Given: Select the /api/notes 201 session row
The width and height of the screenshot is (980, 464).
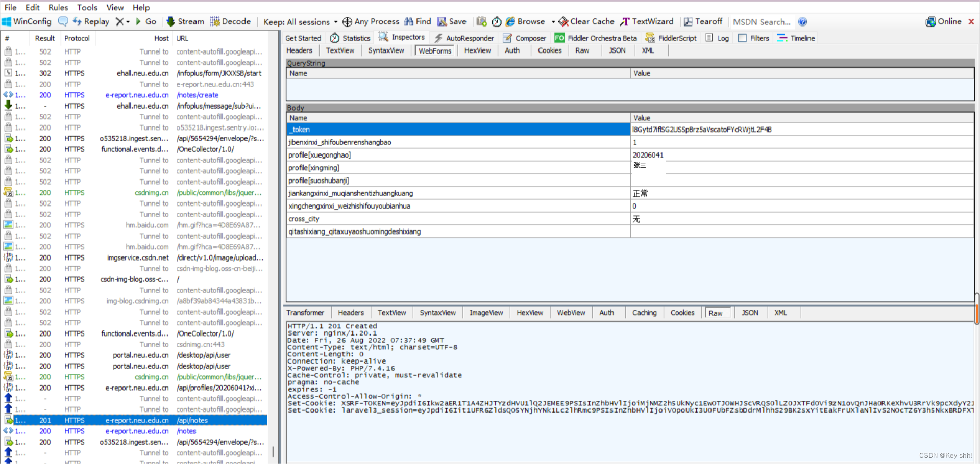Looking at the screenshot, I should [x=135, y=420].
